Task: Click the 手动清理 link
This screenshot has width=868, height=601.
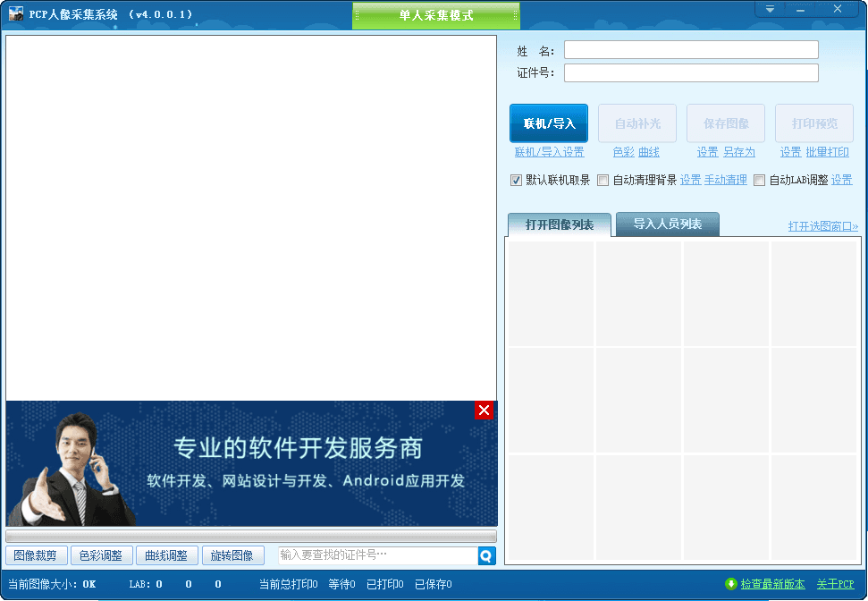Action: (725, 180)
